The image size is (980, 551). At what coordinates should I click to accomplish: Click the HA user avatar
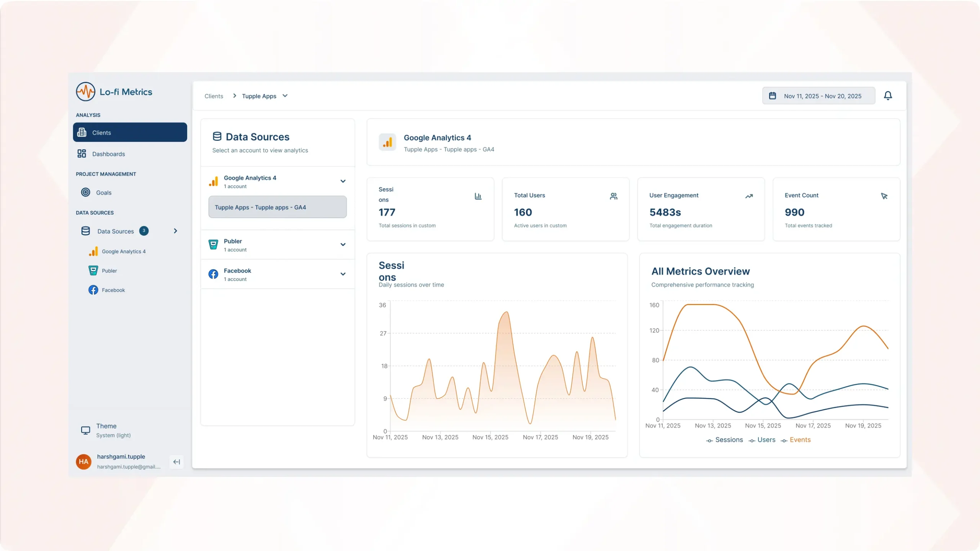click(x=83, y=461)
